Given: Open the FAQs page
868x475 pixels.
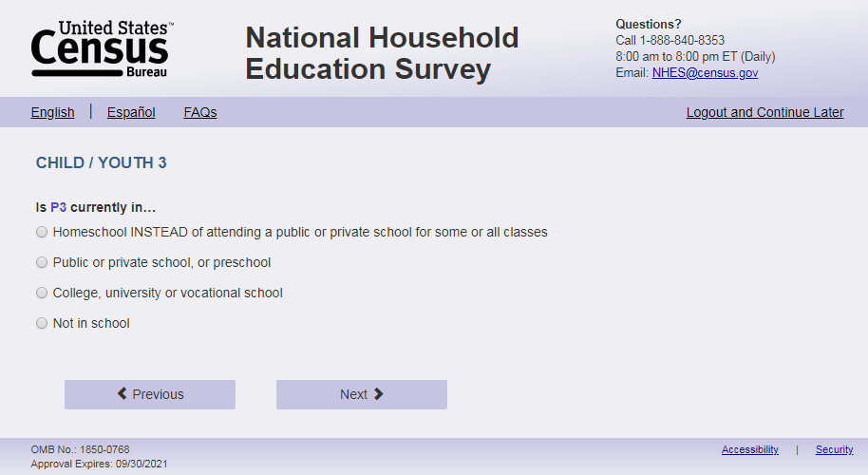Looking at the screenshot, I should click(x=200, y=112).
